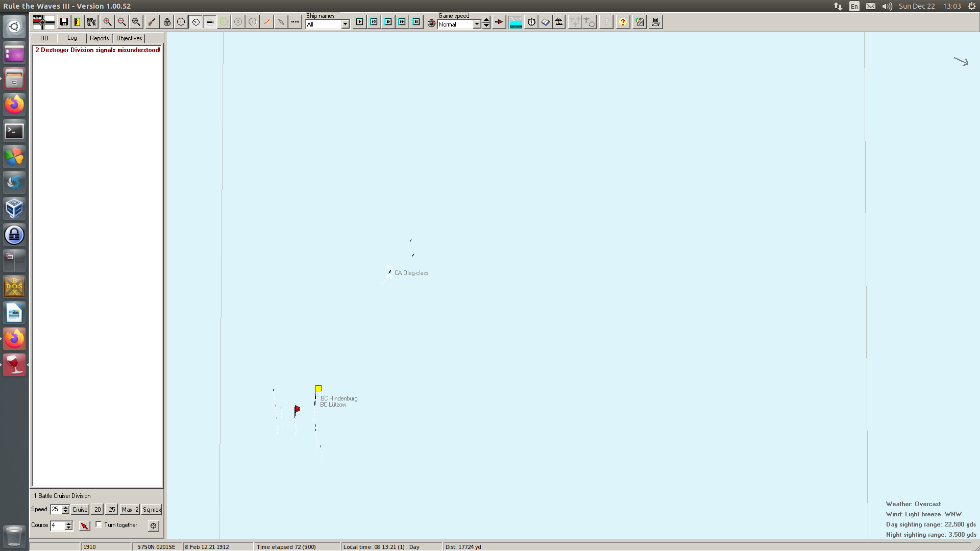This screenshot has height=551, width=980.
Task: Switch to the Log tab
Action: (72, 38)
